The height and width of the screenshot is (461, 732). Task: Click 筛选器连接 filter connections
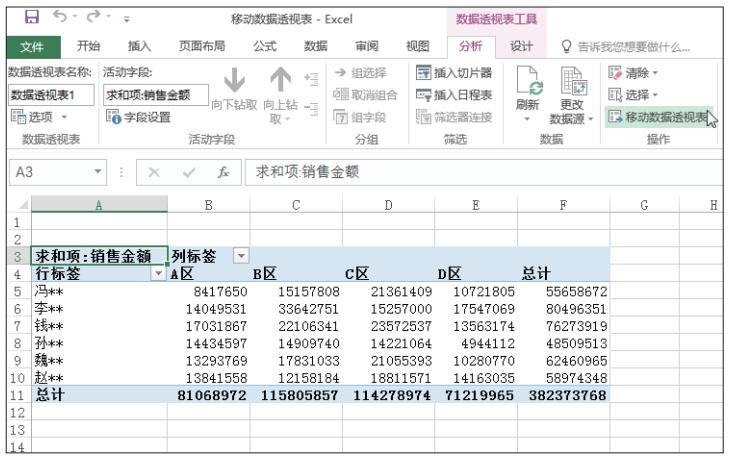tap(454, 117)
